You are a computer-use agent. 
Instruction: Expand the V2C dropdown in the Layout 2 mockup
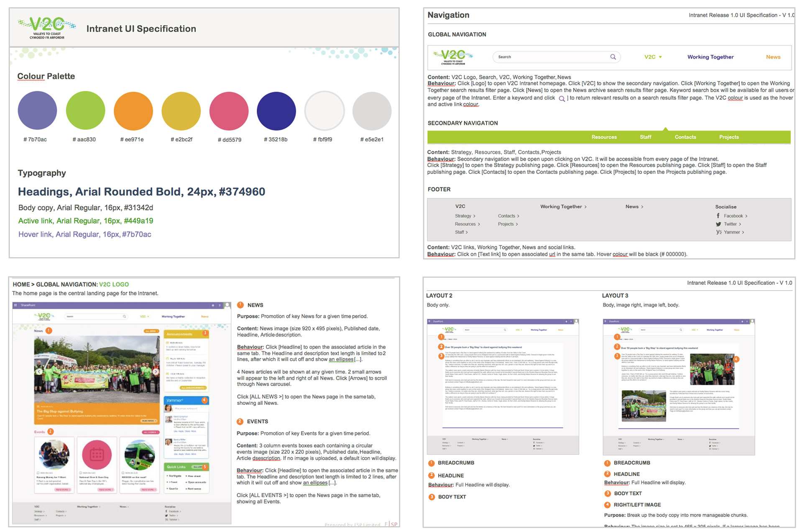[519, 330]
